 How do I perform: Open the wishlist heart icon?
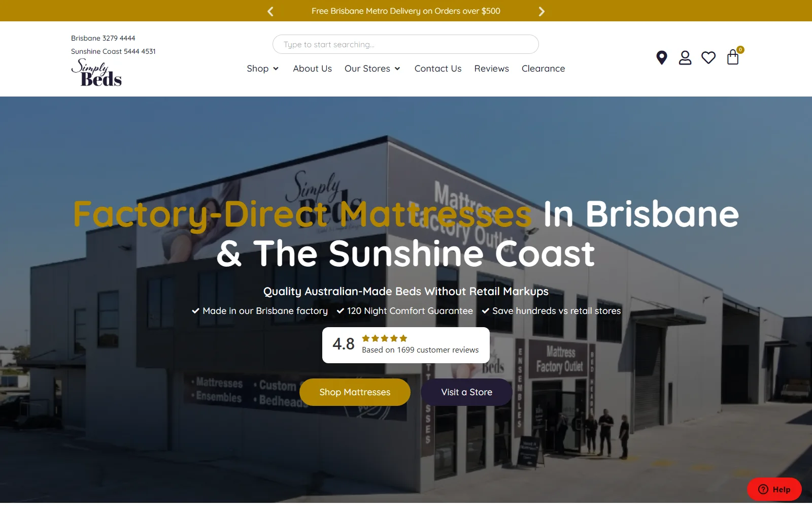(708, 58)
